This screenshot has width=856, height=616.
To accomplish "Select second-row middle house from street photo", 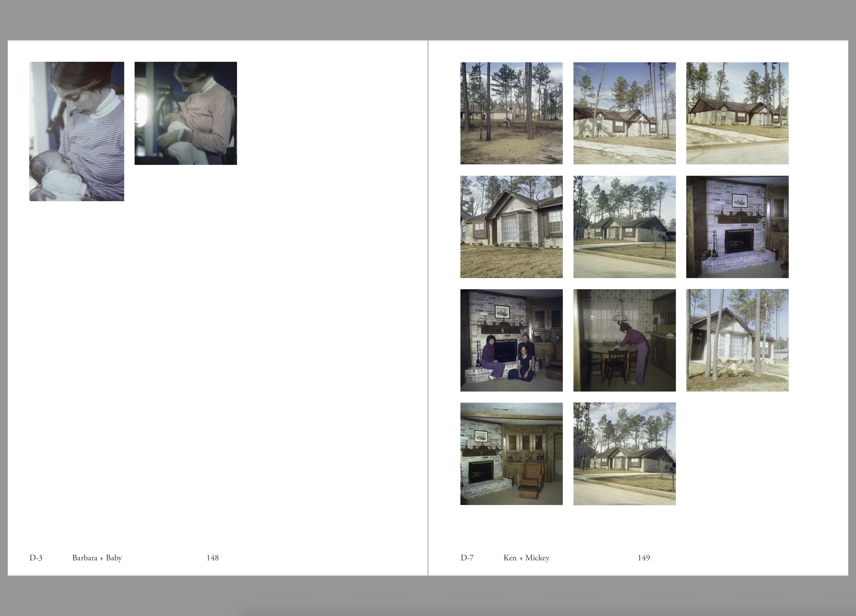I will (624, 227).
